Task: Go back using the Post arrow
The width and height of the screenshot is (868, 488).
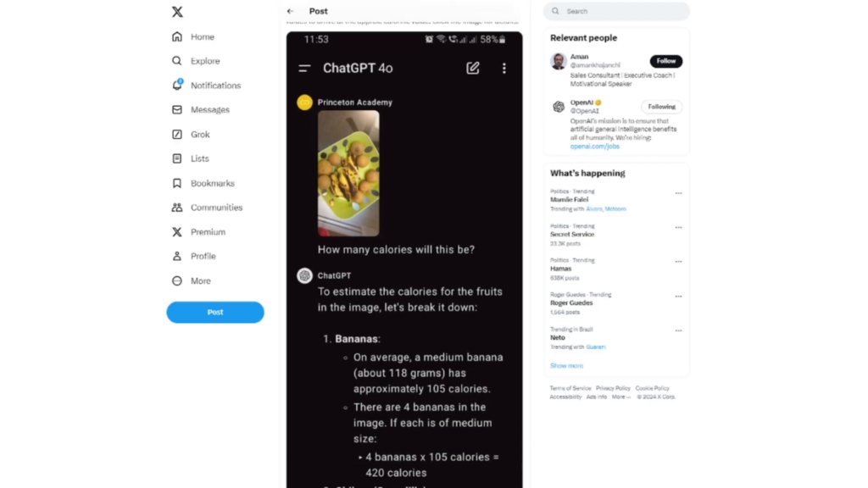Action: pyautogui.click(x=290, y=11)
